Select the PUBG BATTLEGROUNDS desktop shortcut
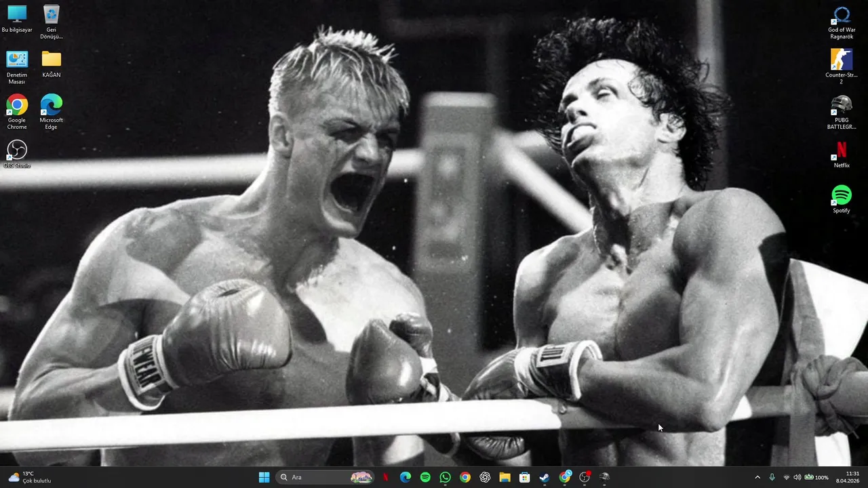 click(842, 113)
